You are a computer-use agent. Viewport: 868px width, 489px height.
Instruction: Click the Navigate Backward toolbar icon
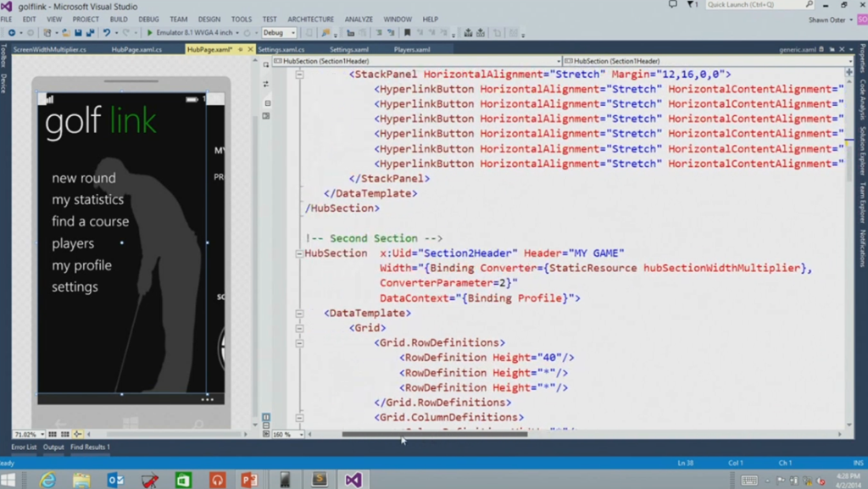click(x=12, y=33)
